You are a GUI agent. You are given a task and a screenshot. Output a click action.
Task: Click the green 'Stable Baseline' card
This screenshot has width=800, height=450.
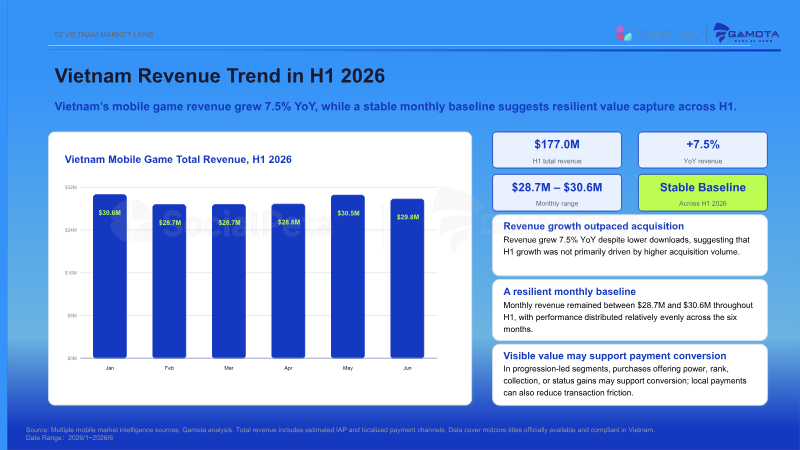point(703,193)
